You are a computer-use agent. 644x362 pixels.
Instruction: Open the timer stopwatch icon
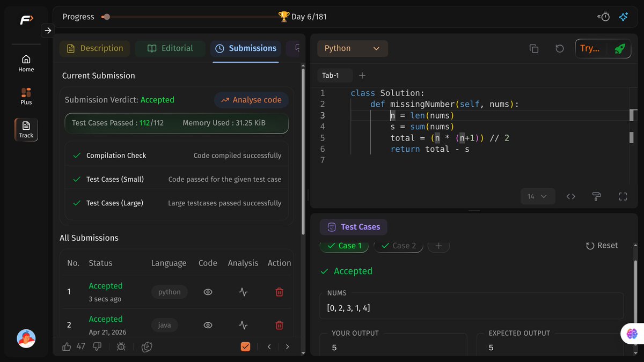click(603, 17)
